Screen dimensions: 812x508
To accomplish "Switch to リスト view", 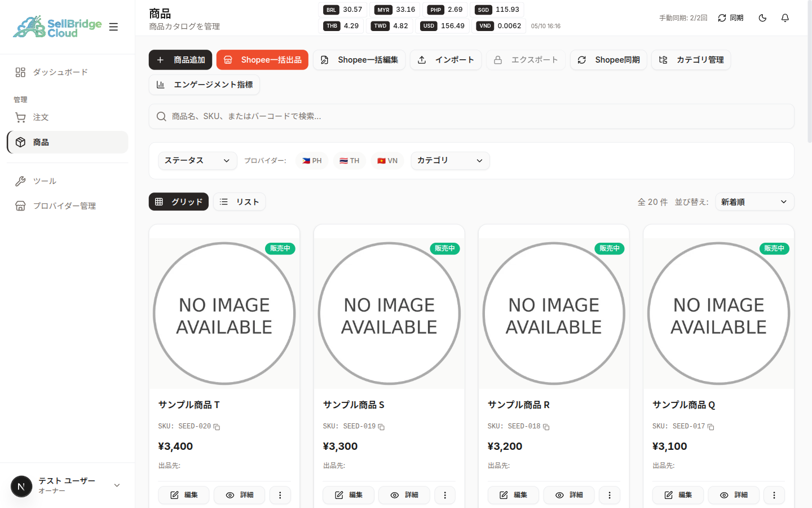I will coord(239,202).
